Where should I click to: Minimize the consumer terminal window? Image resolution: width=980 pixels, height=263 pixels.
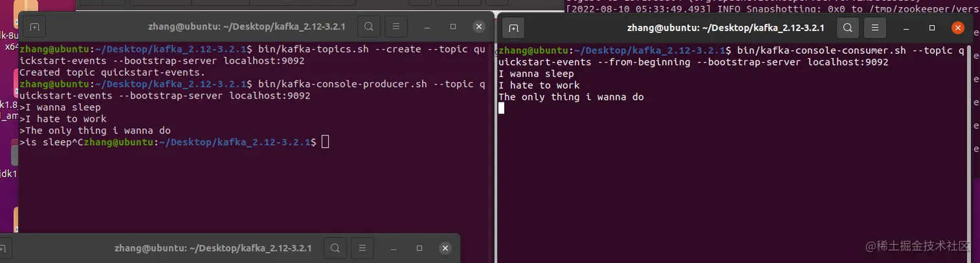[906, 29]
